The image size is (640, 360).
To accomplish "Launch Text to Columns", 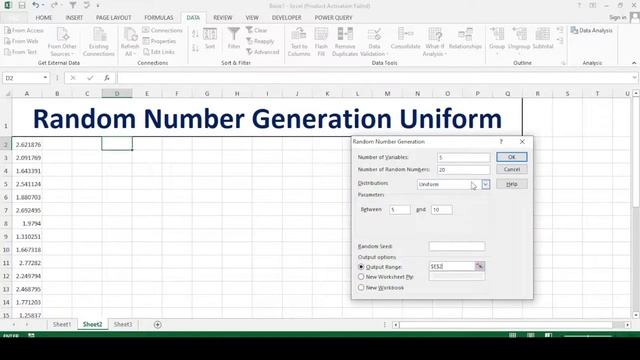I will (x=299, y=42).
